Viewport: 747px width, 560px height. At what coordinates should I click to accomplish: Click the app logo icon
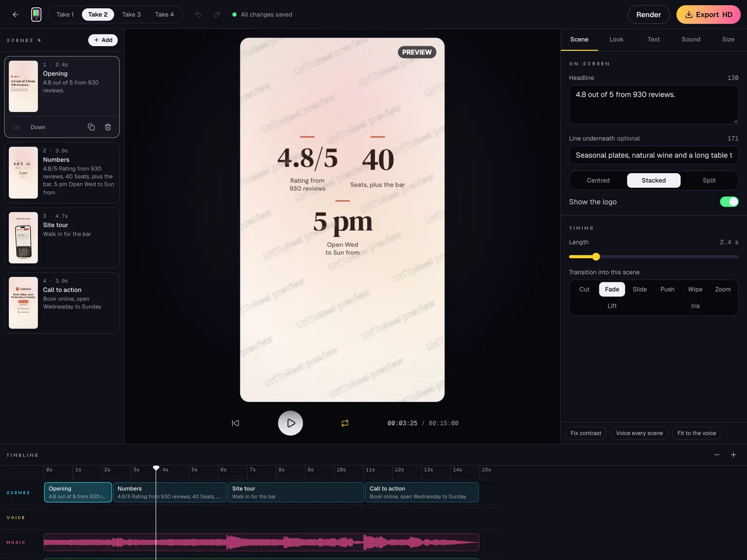[36, 14]
